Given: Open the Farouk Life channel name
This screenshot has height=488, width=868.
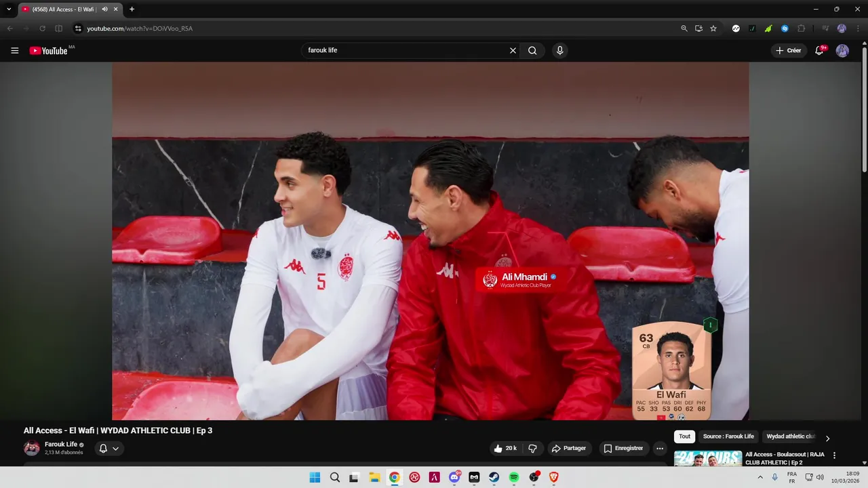Looking at the screenshot, I should point(61,445).
